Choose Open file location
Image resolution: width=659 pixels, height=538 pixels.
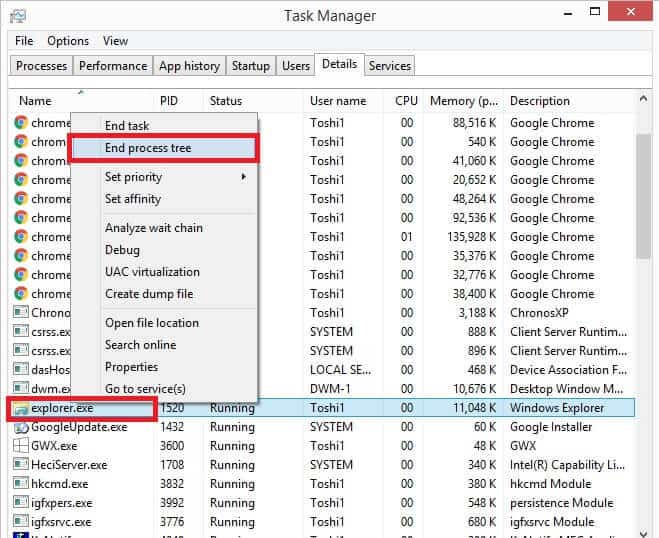point(164,323)
